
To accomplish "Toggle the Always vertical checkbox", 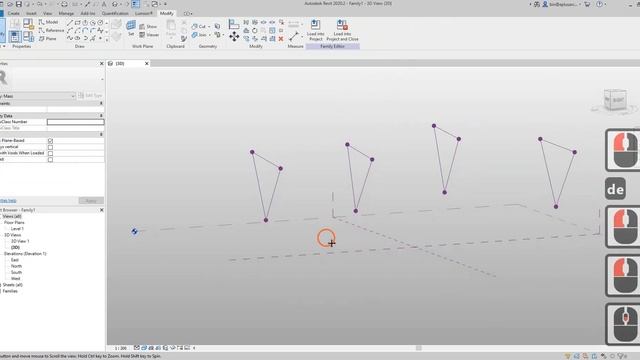I will (50, 147).
